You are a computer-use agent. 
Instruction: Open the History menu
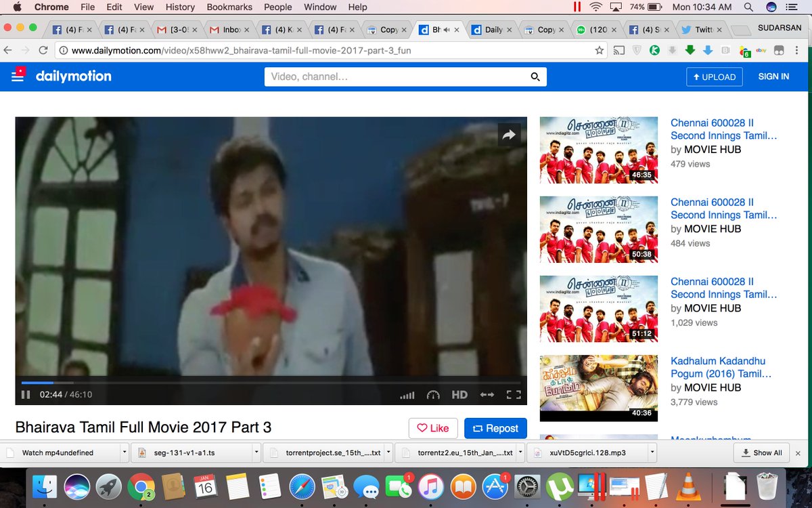click(x=180, y=7)
